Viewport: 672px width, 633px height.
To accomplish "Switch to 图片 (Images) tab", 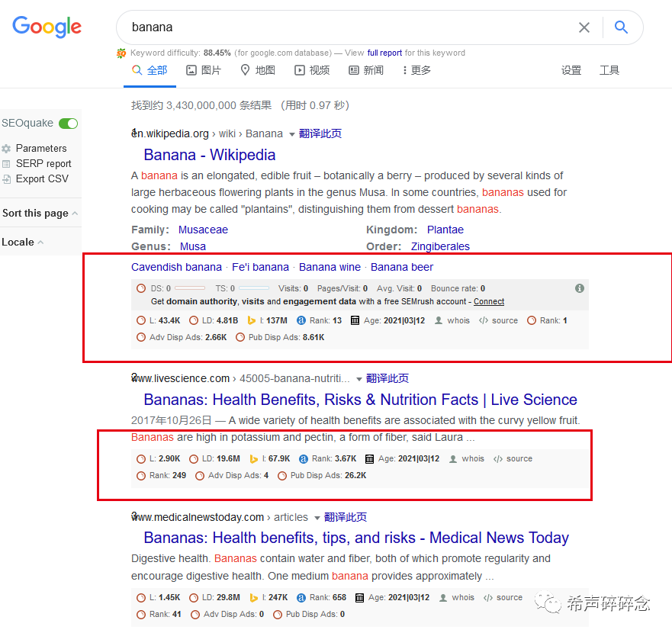I will [204, 70].
